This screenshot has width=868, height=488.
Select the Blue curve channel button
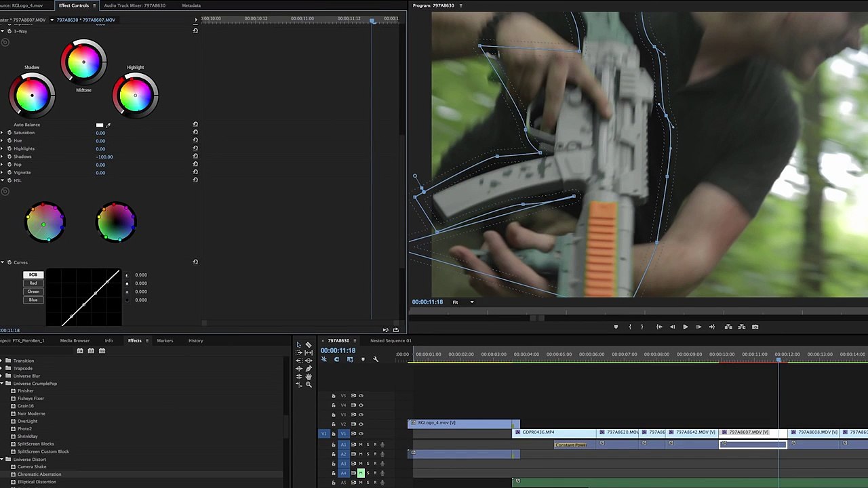(x=33, y=300)
